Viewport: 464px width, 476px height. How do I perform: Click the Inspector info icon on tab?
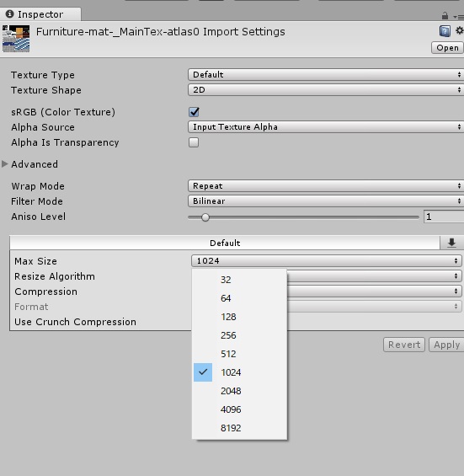click(x=10, y=14)
